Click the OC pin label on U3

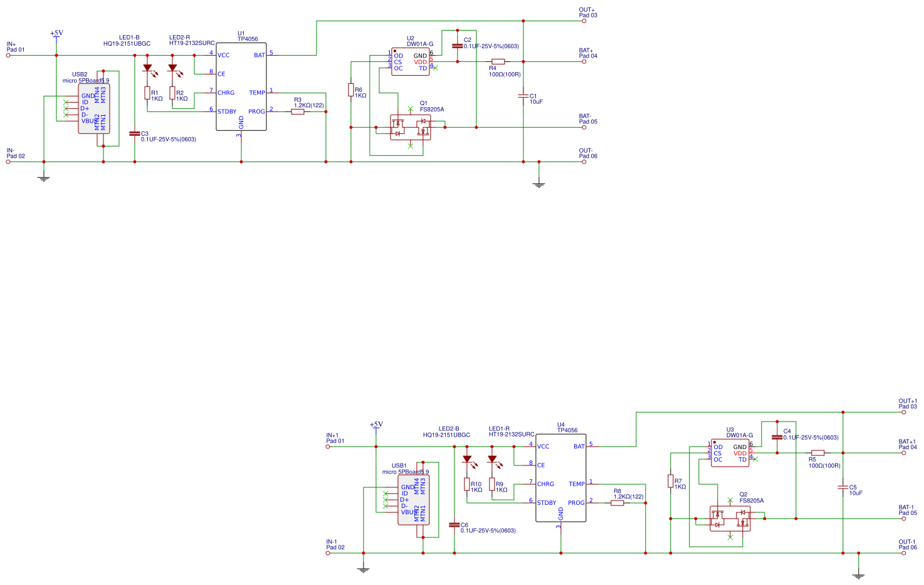click(718, 460)
